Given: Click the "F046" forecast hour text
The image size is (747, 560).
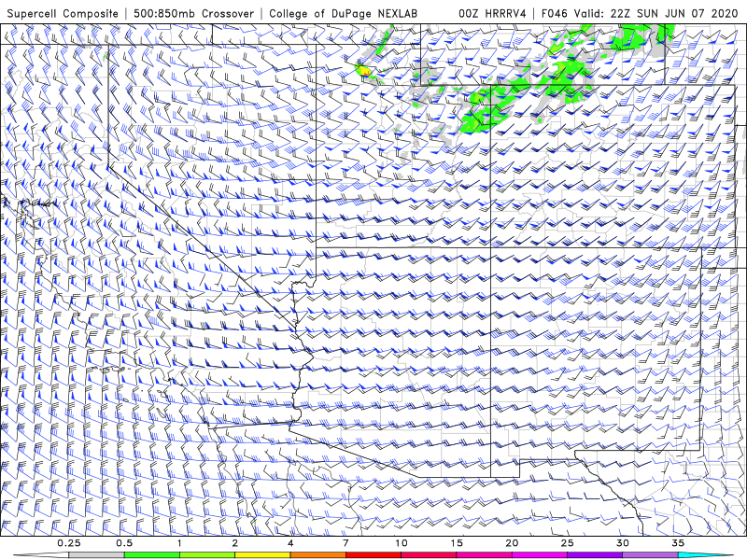Looking at the screenshot, I should (x=555, y=13).
